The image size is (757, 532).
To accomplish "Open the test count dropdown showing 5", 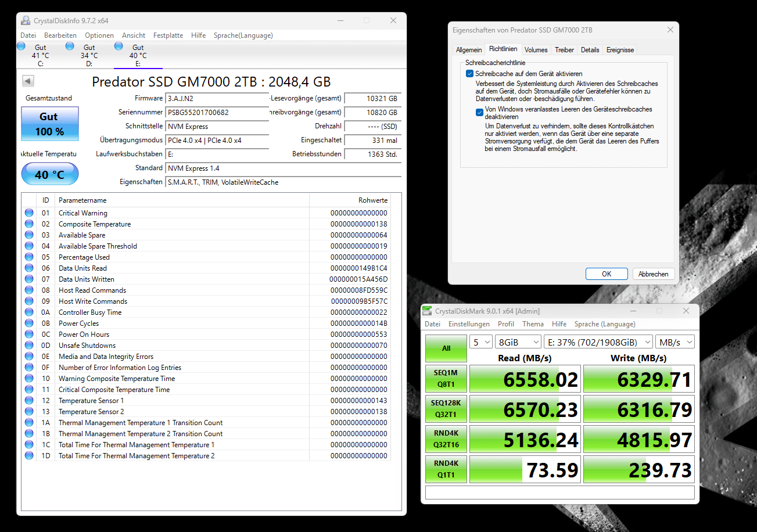I will tap(482, 342).
